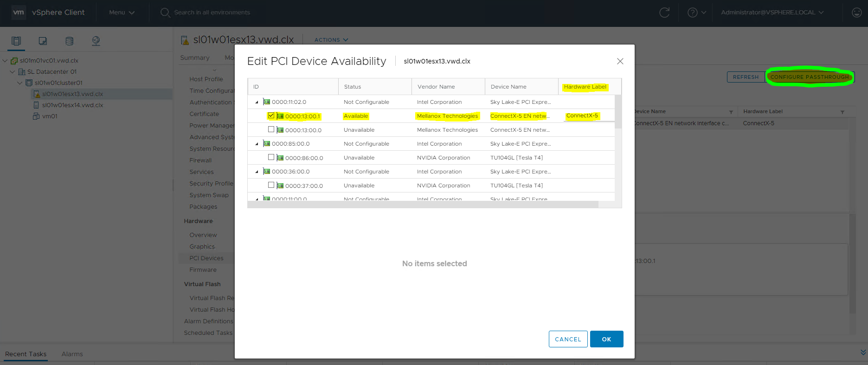The height and width of the screenshot is (365, 868).
Task: Click the vCenter sl01m01vc01 icon
Action: pos(14,60)
